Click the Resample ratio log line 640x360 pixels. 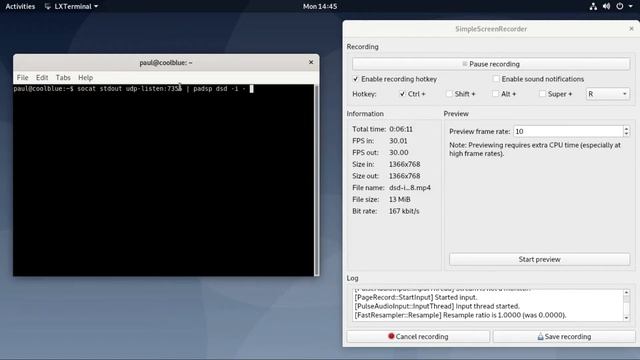click(x=460, y=315)
